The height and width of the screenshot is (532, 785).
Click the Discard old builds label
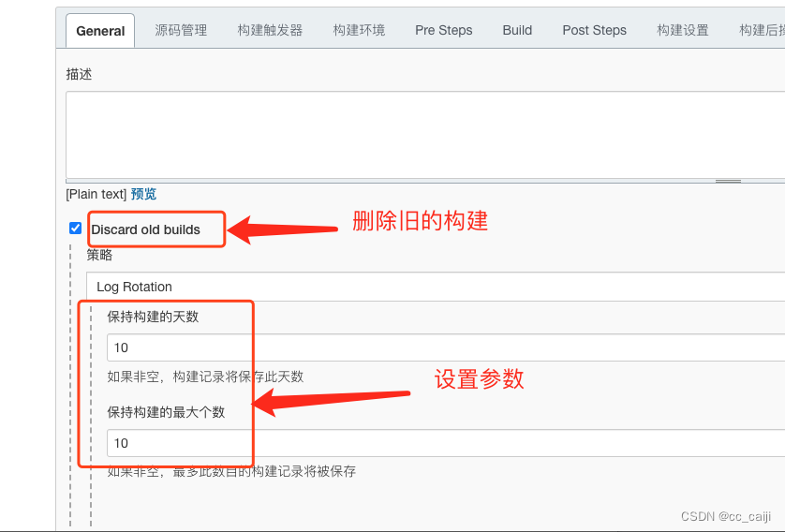(146, 229)
